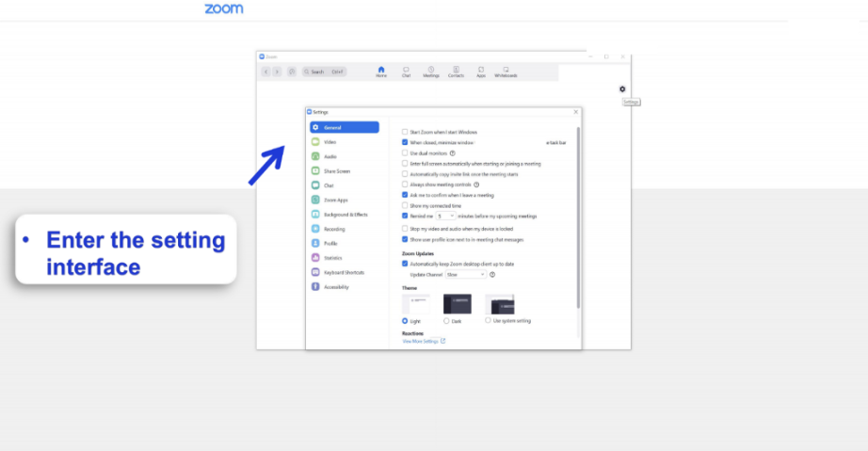Select Video in settings sidebar
Viewport: 868px width, 451px height.
(x=330, y=141)
